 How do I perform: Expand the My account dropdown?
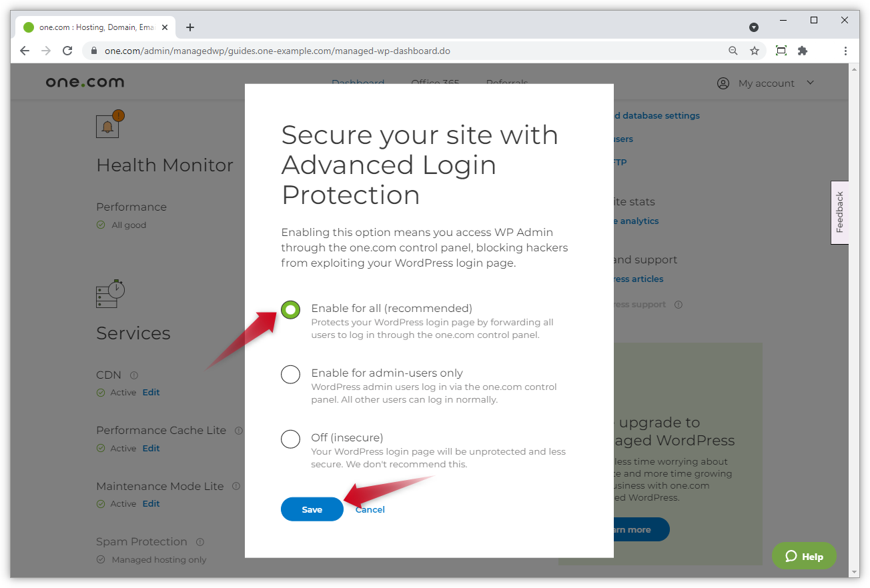tap(766, 83)
